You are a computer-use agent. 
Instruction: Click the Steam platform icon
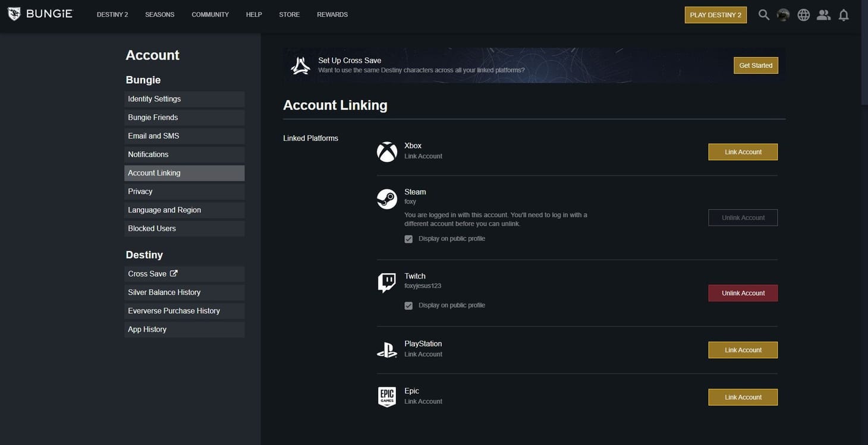[387, 199]
